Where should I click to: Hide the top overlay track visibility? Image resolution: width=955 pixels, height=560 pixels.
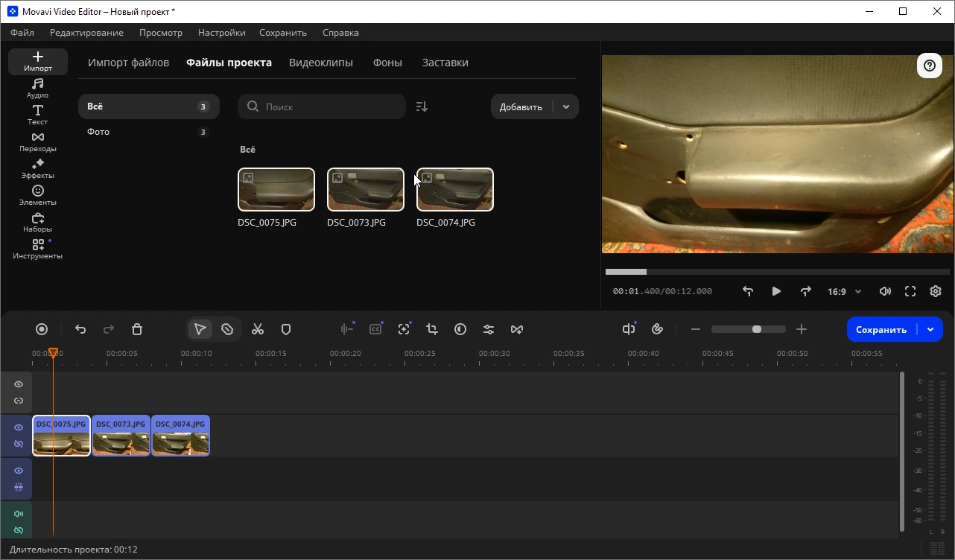click(x=19, y=384)
